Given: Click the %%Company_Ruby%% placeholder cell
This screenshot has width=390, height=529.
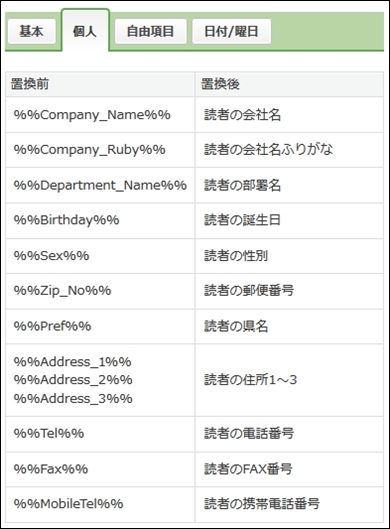Looking at the screenshot, I should click(x=100, y=150).
